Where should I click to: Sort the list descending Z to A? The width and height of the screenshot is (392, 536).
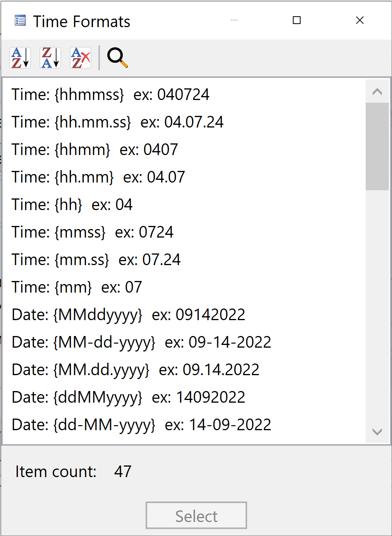[50, 58]
